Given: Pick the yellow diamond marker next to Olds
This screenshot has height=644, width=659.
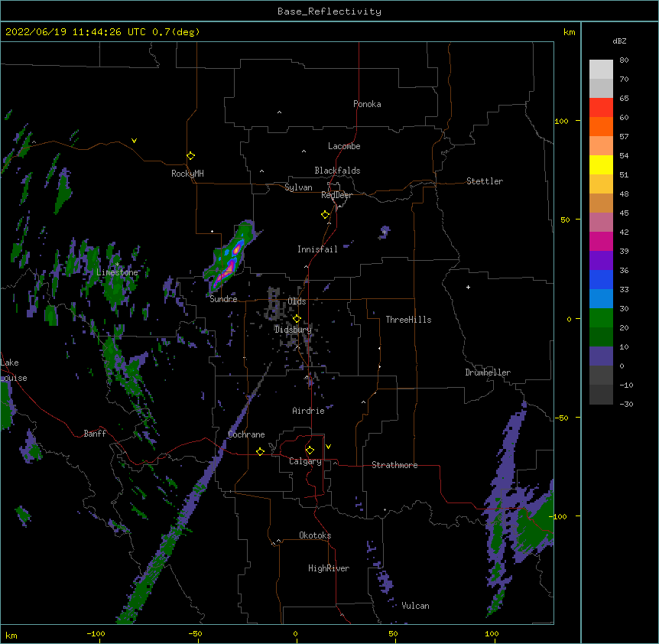Looking at the screenshot, I should (x=297, y=318).
